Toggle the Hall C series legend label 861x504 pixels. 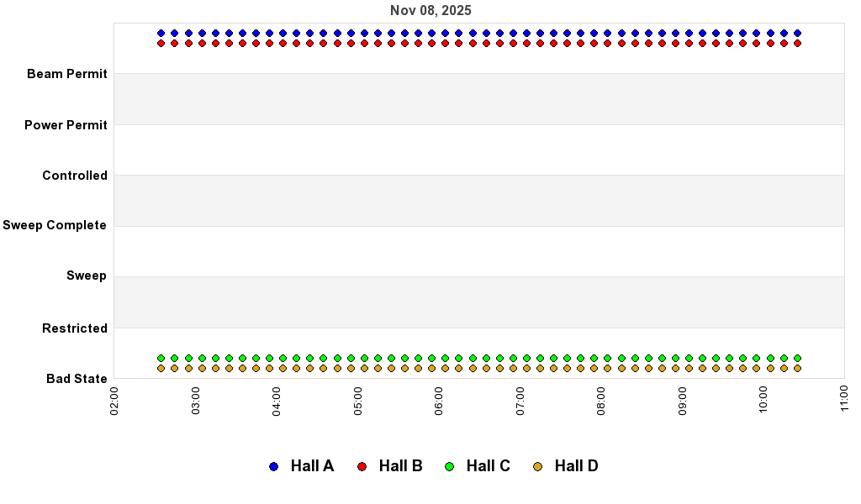(488, 466)
